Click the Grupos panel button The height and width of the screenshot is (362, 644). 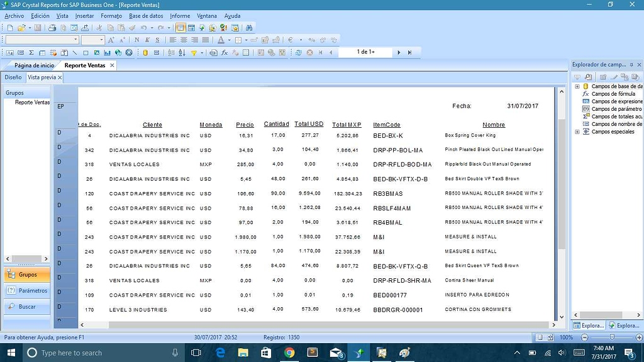point(27,274)
